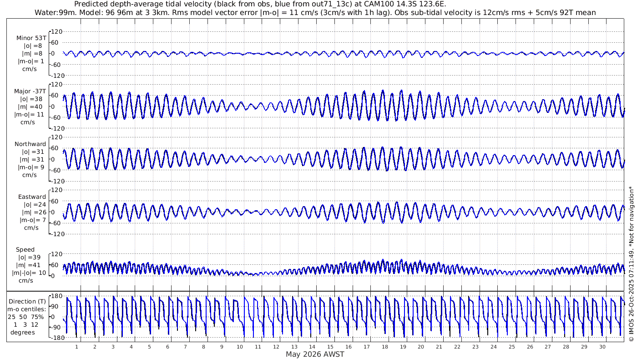
Task: Select day 1 on the time axis
Action: [76, 347]
